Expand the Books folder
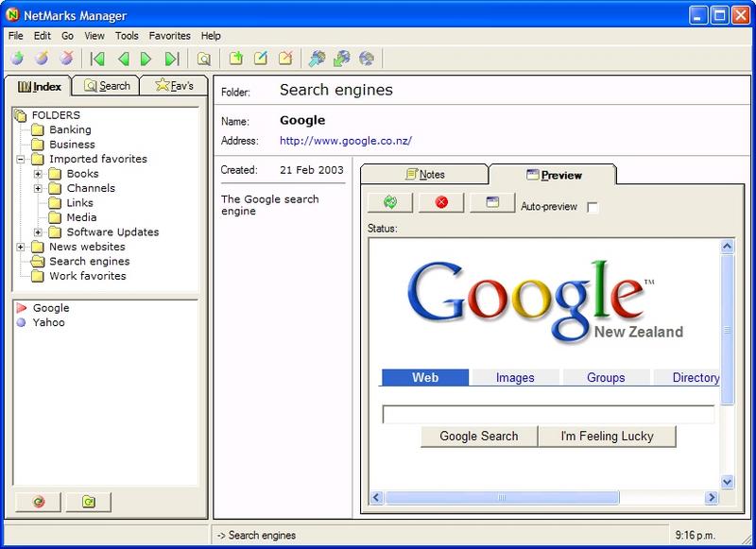756x549 pixels. [38, 174]
